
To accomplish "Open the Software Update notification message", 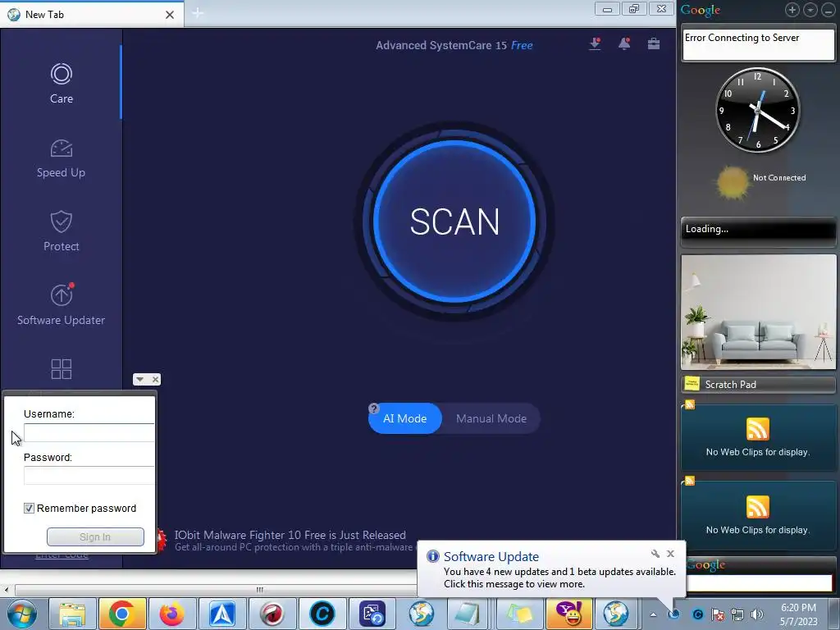I will [x=559, y=578].
